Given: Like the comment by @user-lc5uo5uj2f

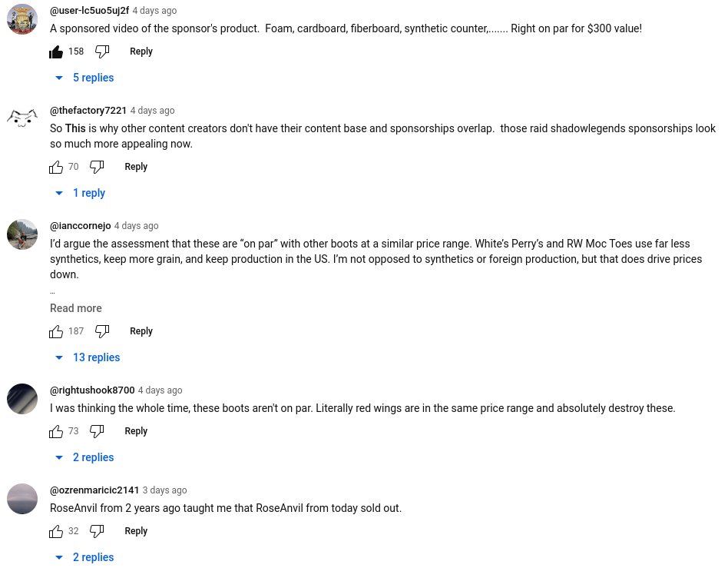Looking at the screenshot, I should click(x=56, y=51).
